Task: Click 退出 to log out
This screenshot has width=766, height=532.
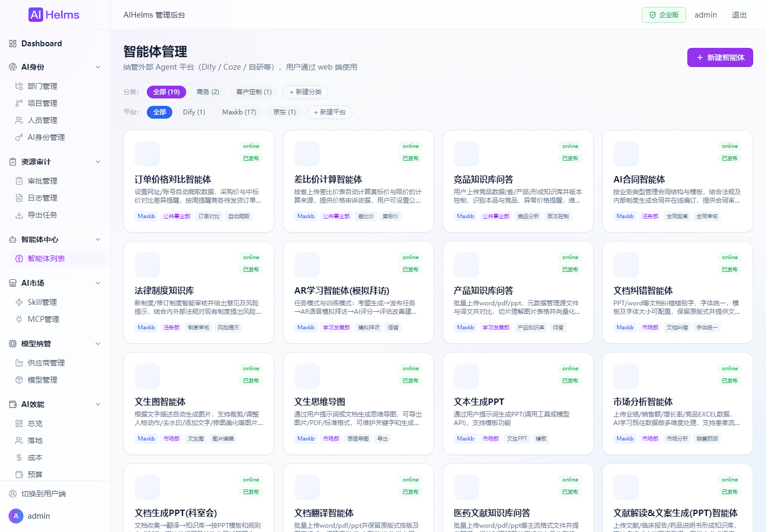Action: point(739,15)
